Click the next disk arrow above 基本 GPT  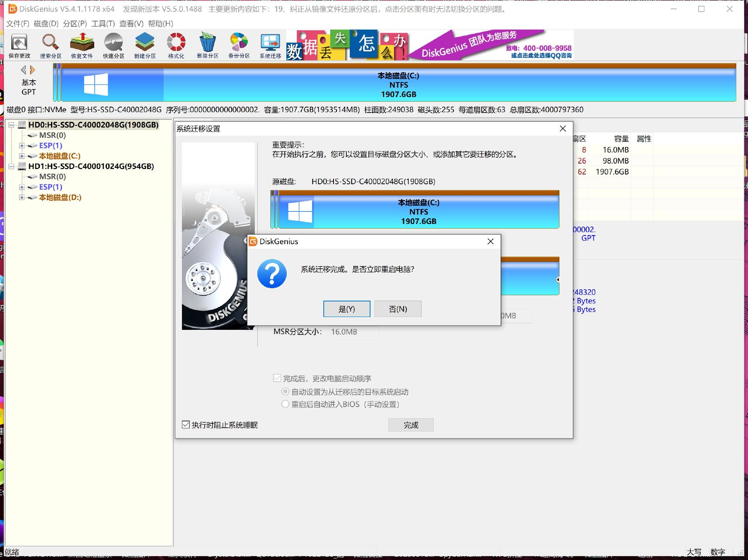(33, 70)
